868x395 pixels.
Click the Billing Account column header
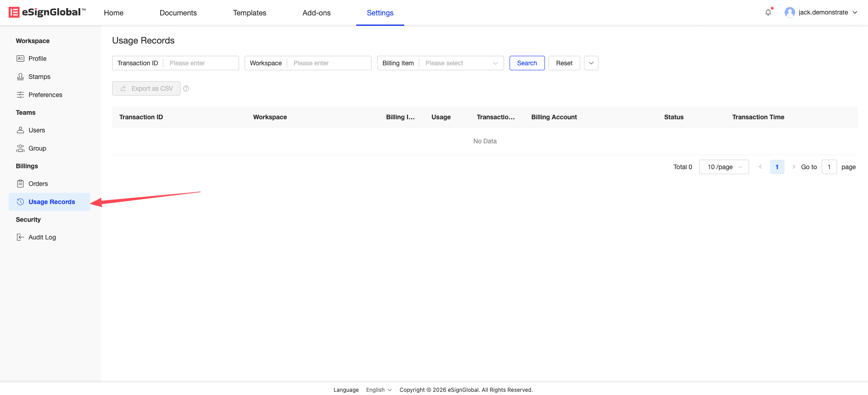pyautogui.click(x=554, y=117)
